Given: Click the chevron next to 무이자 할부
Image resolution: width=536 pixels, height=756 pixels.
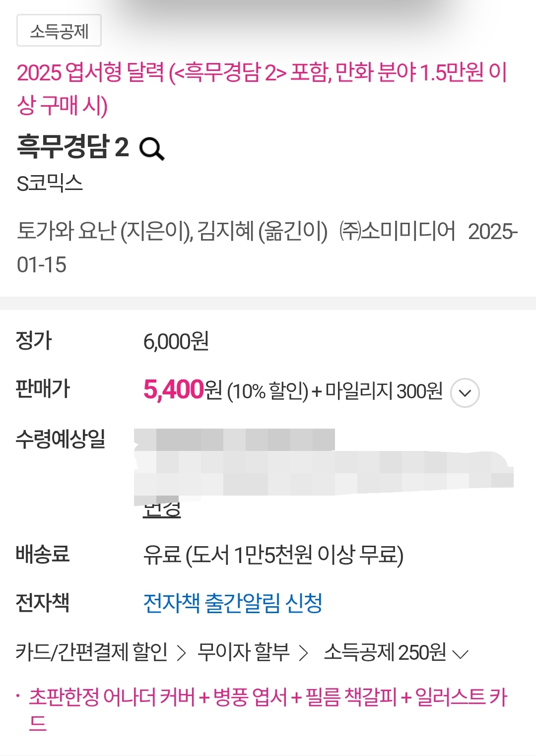Looking at the screenshot, I should [x=304, y=653].
